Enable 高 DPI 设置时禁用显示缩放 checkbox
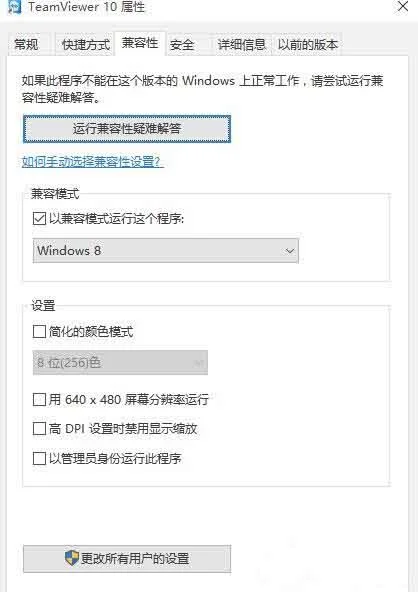Image resolution: width=418 pixels, height=592 pixels. [x=39, y=429]
